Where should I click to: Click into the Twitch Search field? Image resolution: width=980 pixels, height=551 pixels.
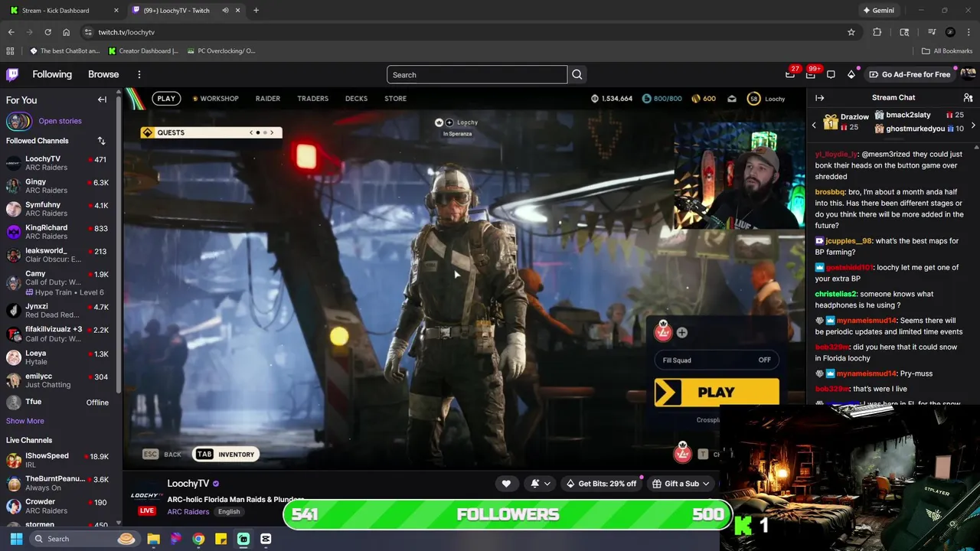(477, 74)
